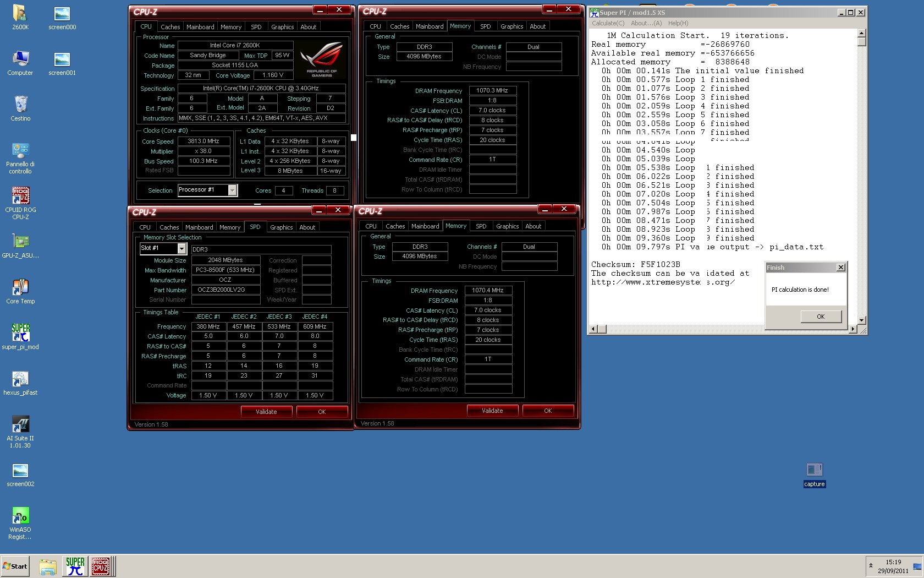This screenshot has width=924, height=578.
Task: Select Mainboard tab in top-left CPU-Z window
Action: pyautogui.click(x=200, y=27)
